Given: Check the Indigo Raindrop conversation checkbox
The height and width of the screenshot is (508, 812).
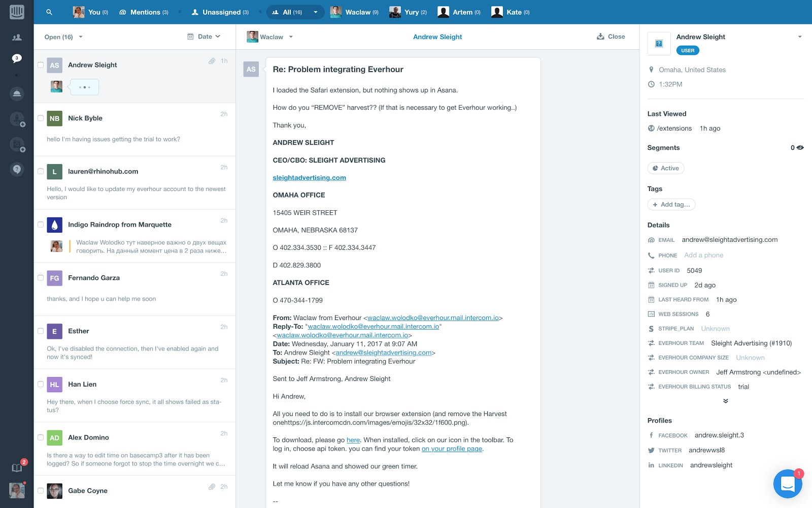Looking at the screenshot, I should pos(41,225).
